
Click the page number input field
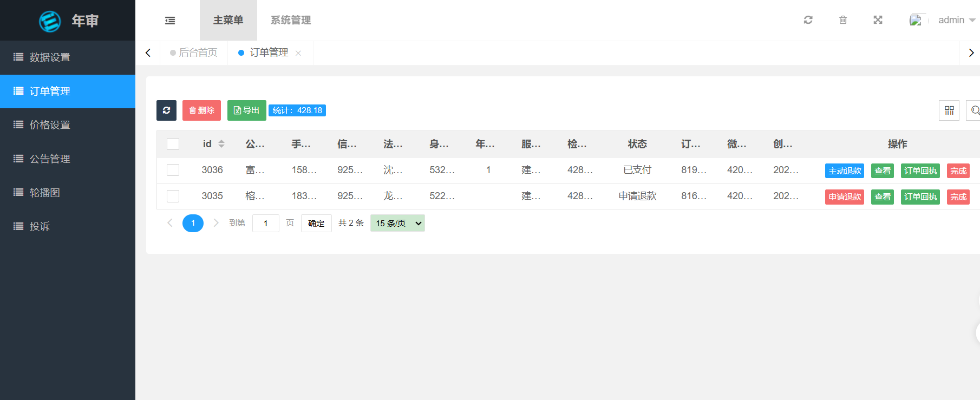265,223
